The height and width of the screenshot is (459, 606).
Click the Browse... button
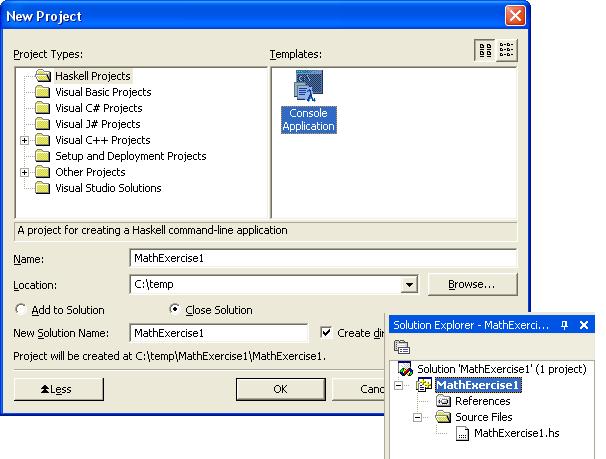(x=472, y=284)
